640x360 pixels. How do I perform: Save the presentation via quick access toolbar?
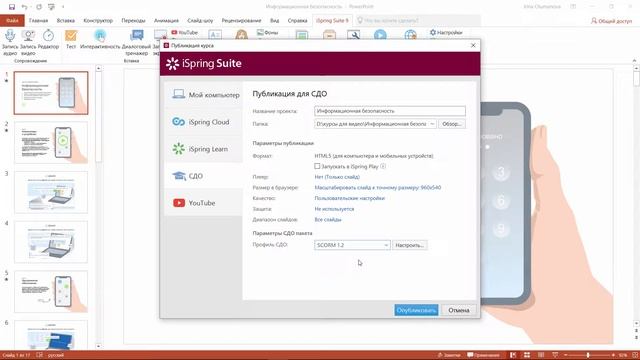pos(12,7)
